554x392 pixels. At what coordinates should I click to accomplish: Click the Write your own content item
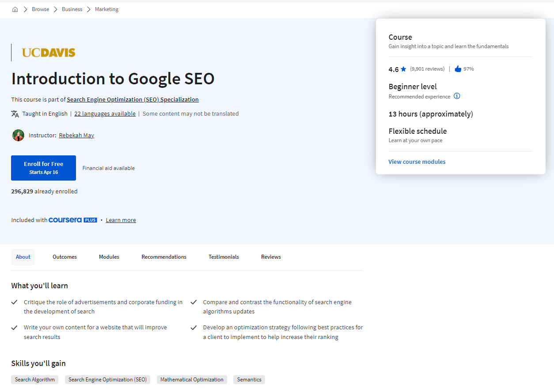click(x=95, y=332)
